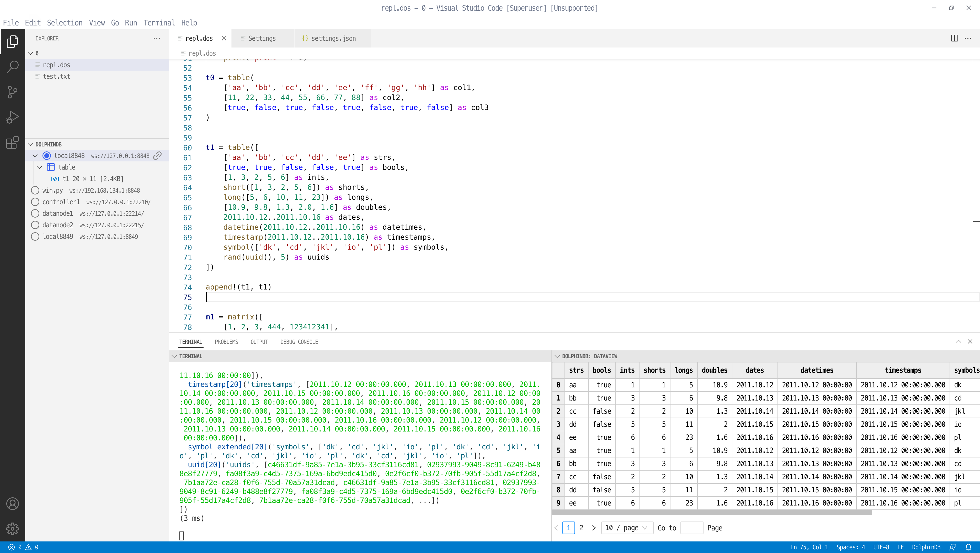Open the Source Control view
Image resolution: width=980 pixels, height=553 pixels.
point(13,92)
